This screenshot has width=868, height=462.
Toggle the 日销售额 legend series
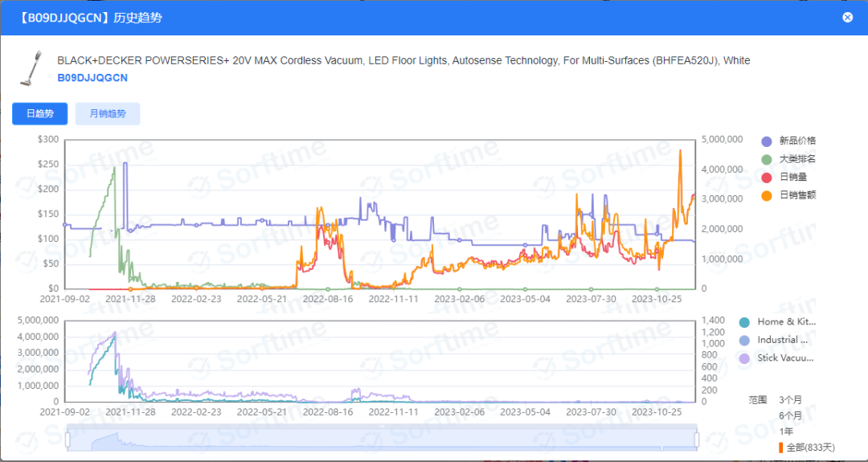[x=788, y=195]
